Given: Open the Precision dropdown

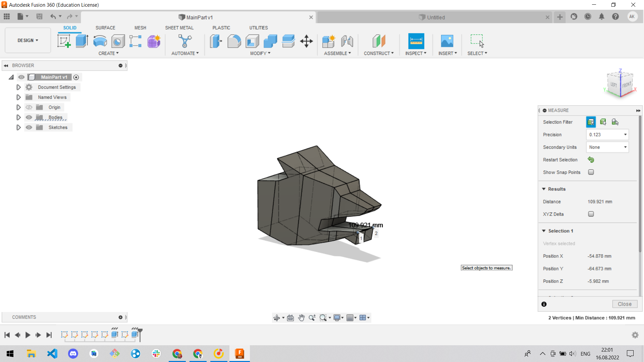Looking at the screenshot, I should tap(607, 135).
